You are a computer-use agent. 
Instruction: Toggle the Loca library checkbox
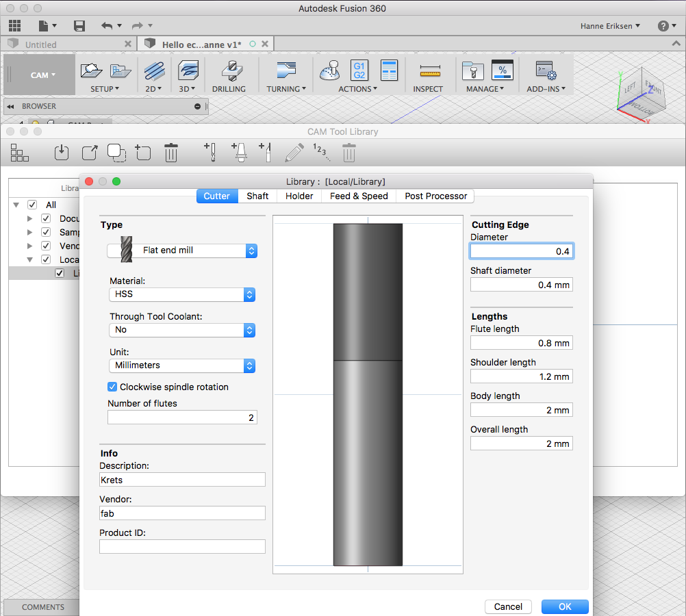[x=46, y=259]
